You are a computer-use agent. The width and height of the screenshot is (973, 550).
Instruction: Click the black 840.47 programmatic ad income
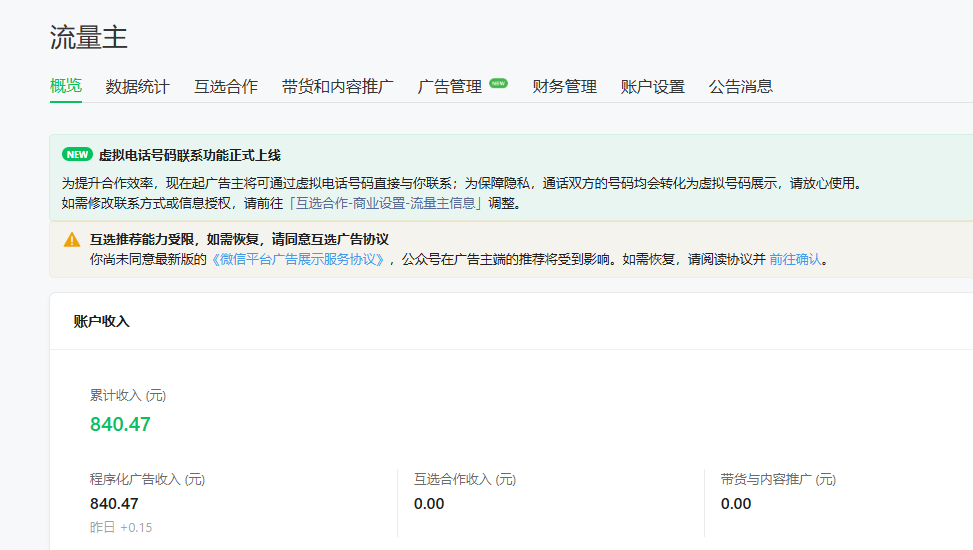pyautogui.click(x=114, y=503)
